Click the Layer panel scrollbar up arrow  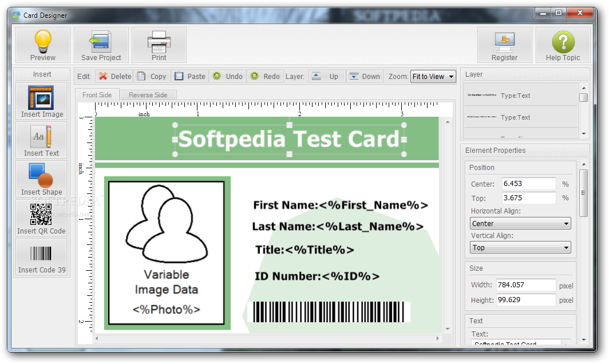[x=584, y=88]
